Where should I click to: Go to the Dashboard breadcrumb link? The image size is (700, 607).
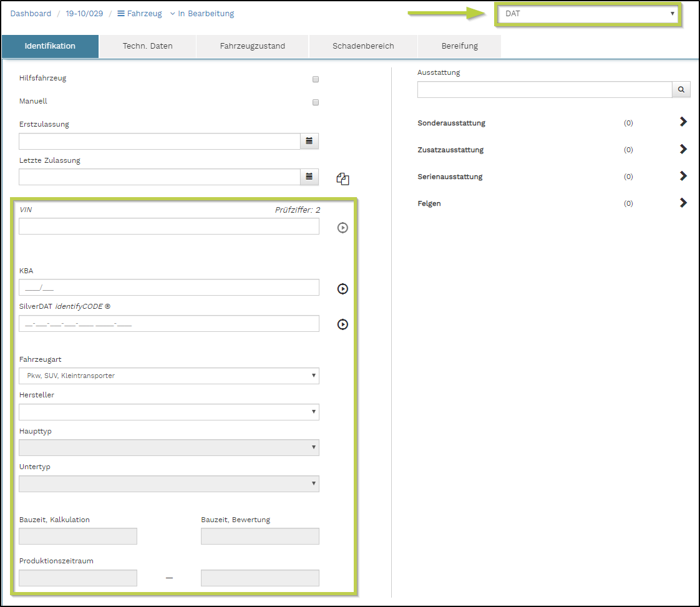pyautogui.click(x=31, y=14)
